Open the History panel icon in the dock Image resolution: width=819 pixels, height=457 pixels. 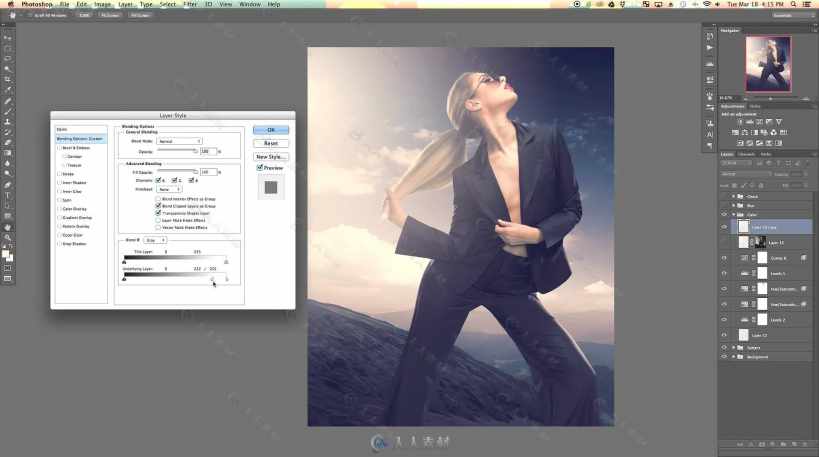click(x=709, y=36)
